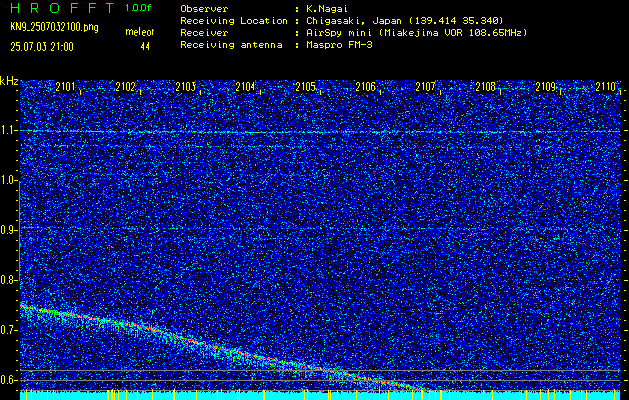Click time label 2103
This screenshot has height=400, width=629.
tap(185, 87)
